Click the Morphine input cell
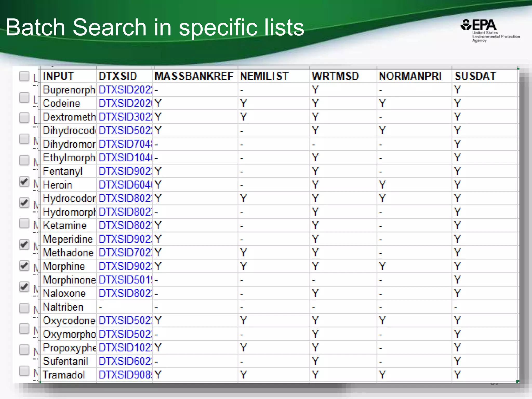 (x=69, y=266)
